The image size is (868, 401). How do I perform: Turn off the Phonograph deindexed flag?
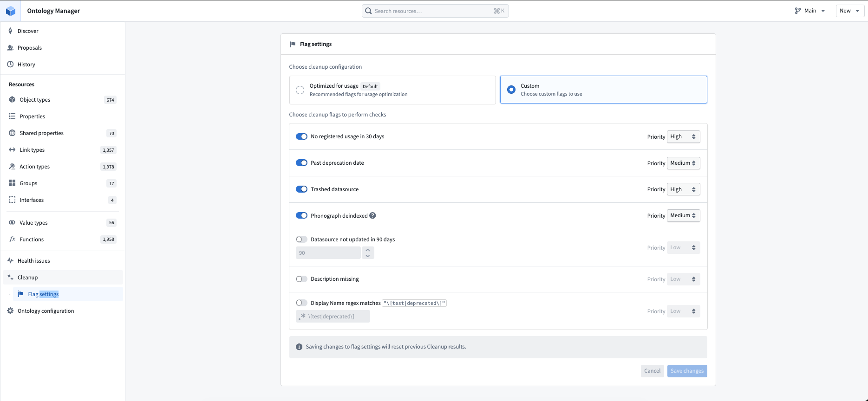[x=301, y=216]
